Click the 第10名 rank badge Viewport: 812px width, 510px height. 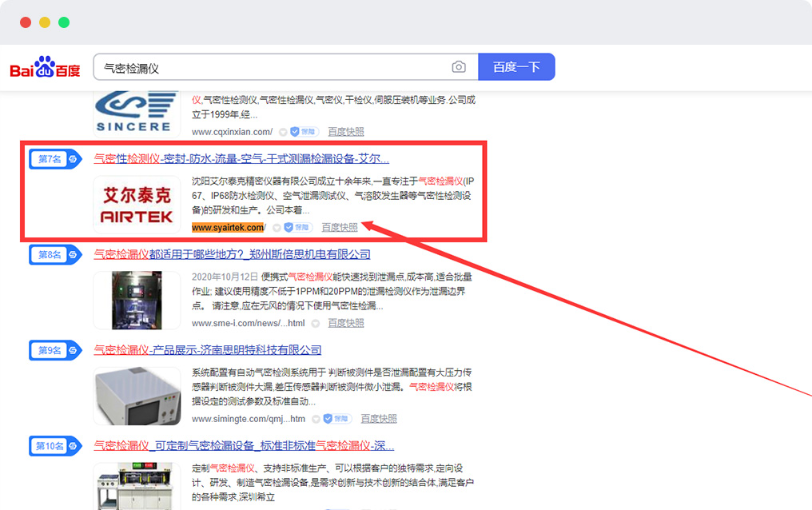point(55,446)
